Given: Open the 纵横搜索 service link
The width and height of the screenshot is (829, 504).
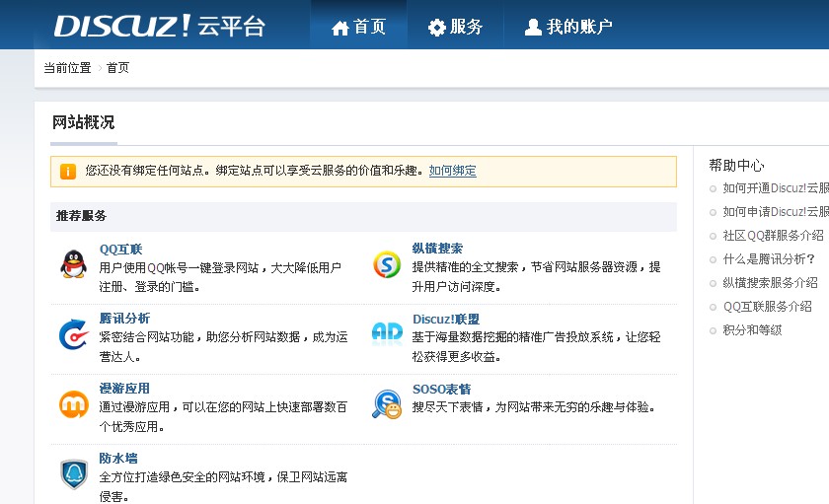Looking at the screenshot, I should [x=437, y=249].
